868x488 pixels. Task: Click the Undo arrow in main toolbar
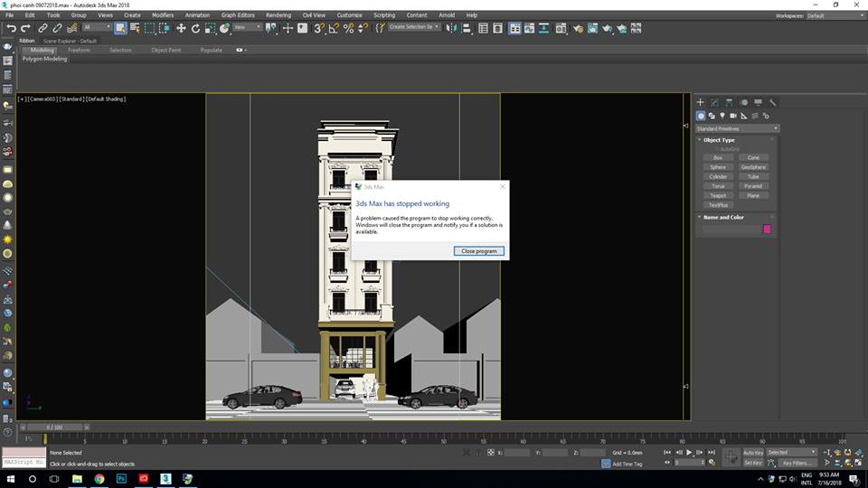[x=12, y=28]
